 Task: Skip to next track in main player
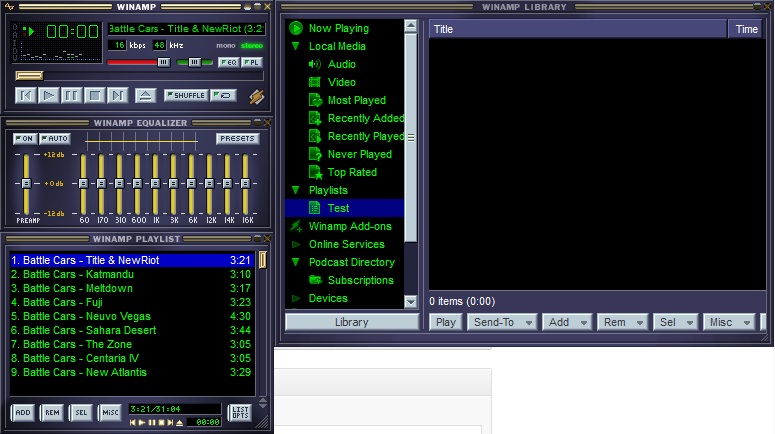[x=117, y=95]
